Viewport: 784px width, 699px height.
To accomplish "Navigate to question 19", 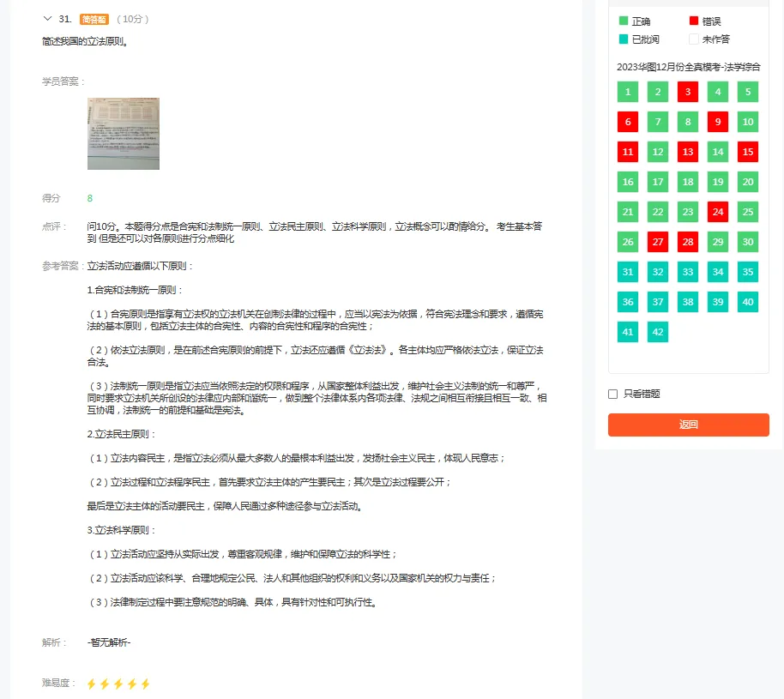I will tap(718, 182).
